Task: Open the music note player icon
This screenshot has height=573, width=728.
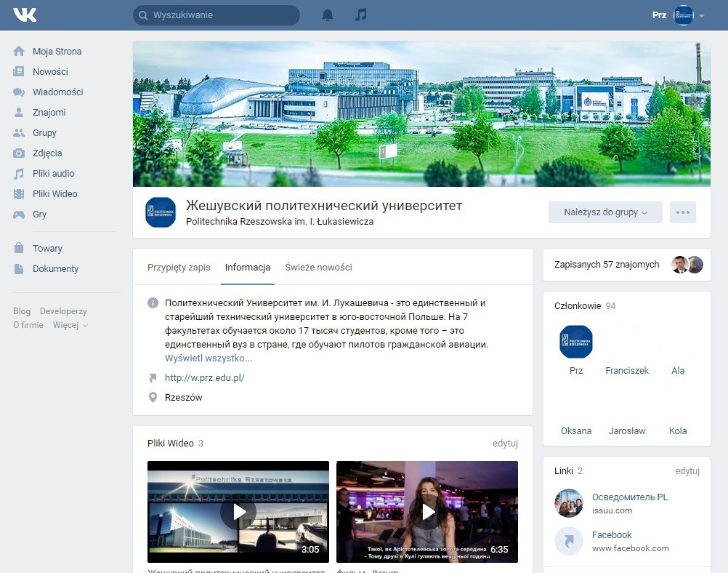Action: [361, 15]
